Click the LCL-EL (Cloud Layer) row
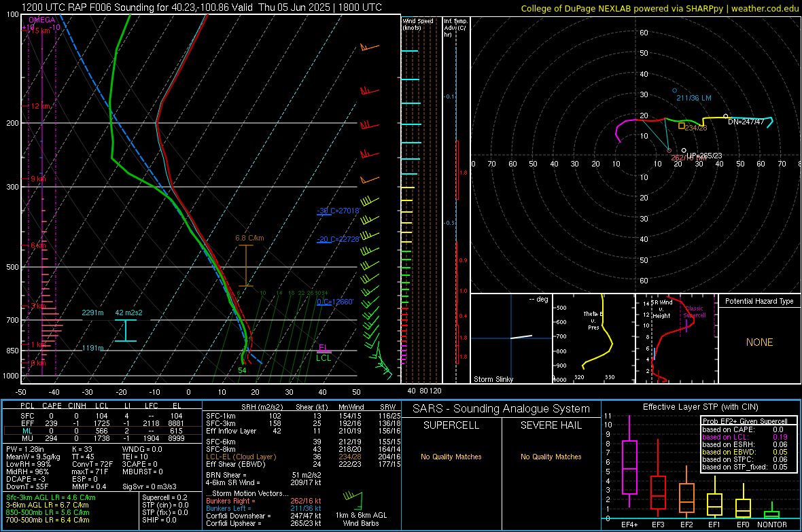Viewport: 802px width, 532px height. [x=303, y=457]
